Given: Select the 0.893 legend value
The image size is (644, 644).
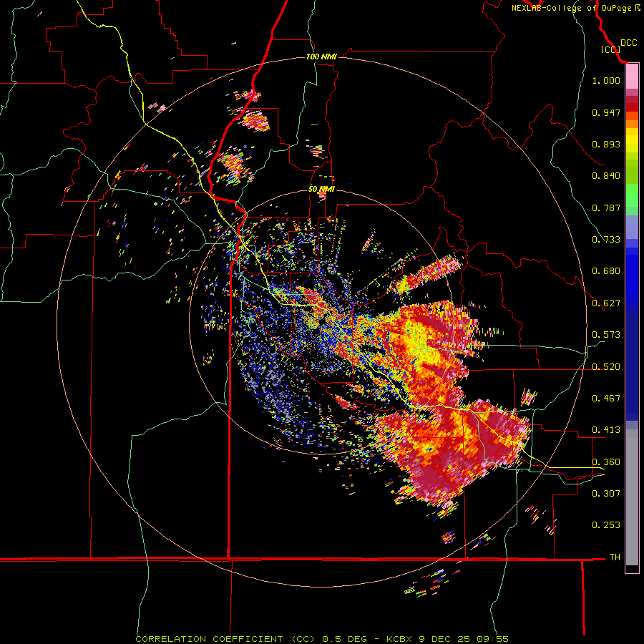Looking at the screenshot, I should (606, 144).
